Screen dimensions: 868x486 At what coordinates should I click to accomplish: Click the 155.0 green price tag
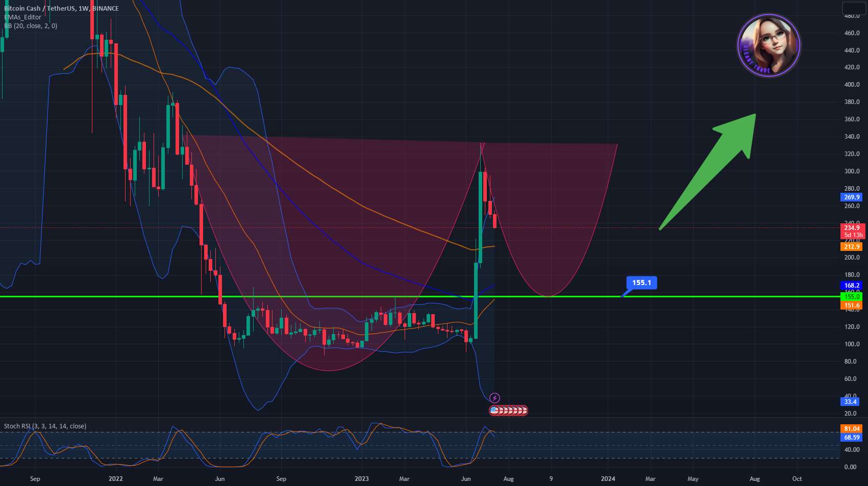tap(852, 296)
